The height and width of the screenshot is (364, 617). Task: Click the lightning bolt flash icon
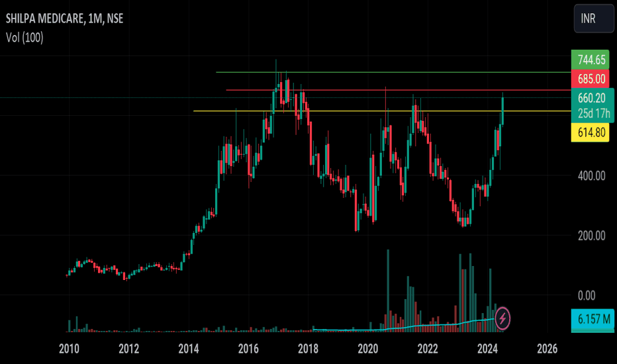click(502, 319)
